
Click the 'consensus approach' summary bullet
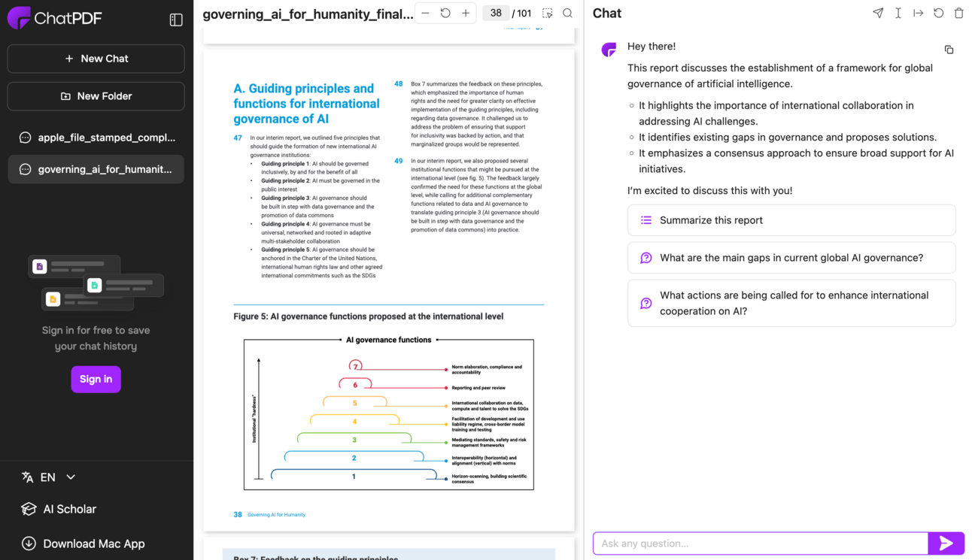point(797,161)
